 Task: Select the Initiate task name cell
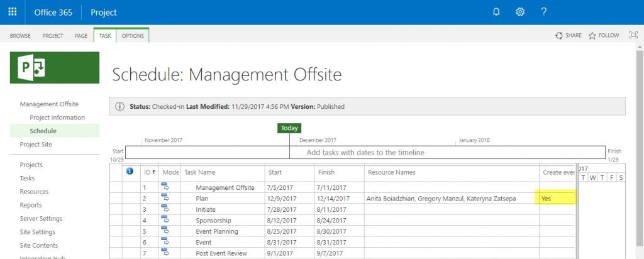pyautogui.click(x=223, y=209)
